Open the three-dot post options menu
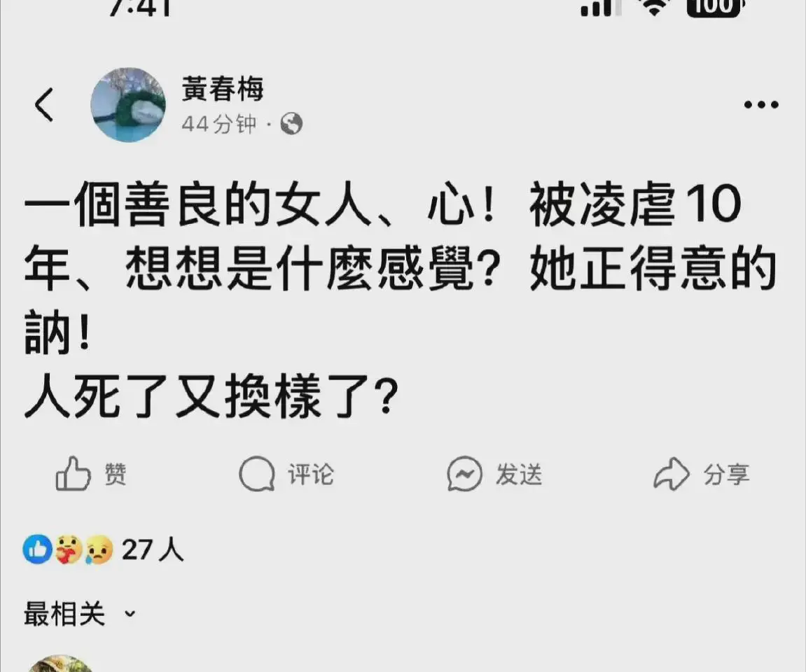This screenshot has height=672, width=806. (x=761, y=105)
